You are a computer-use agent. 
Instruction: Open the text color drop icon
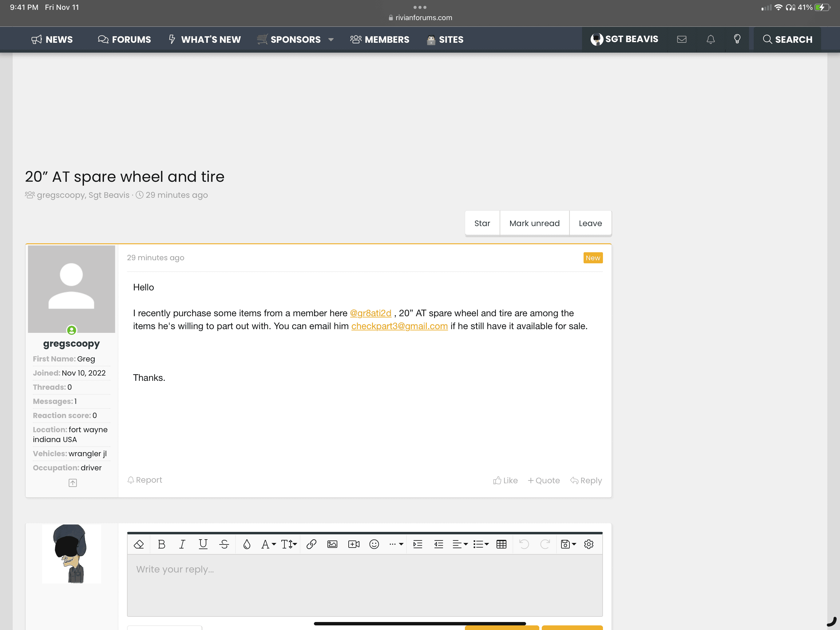click(247, 544)
